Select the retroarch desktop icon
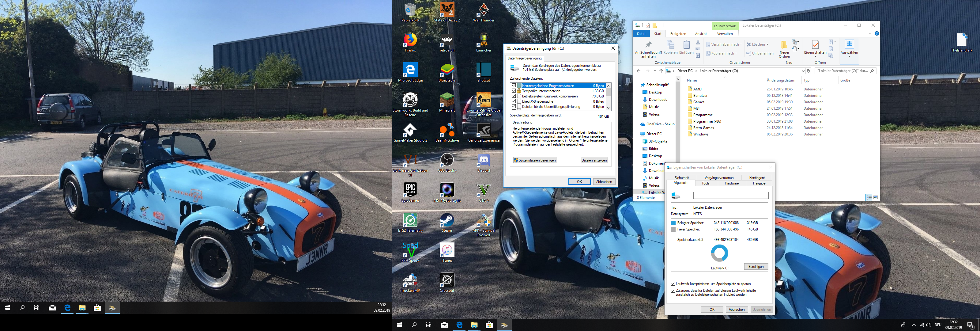980x331 pixels. 447,42
